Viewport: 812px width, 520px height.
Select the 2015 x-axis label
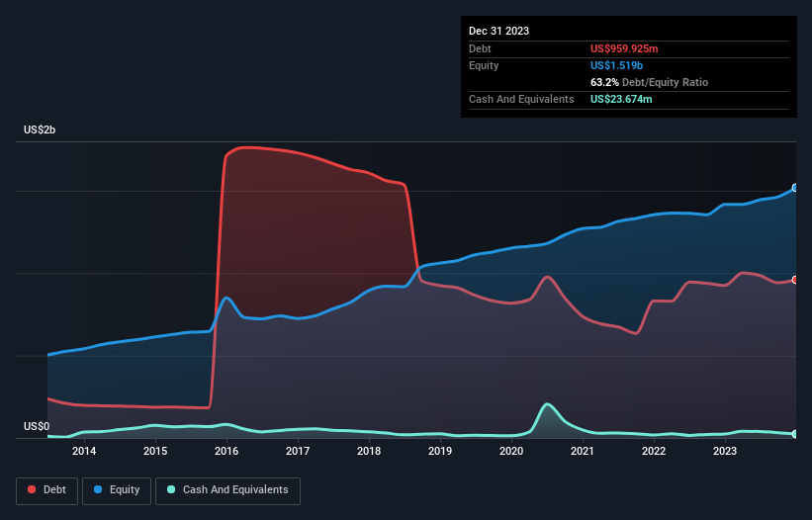tap(155, 451)
